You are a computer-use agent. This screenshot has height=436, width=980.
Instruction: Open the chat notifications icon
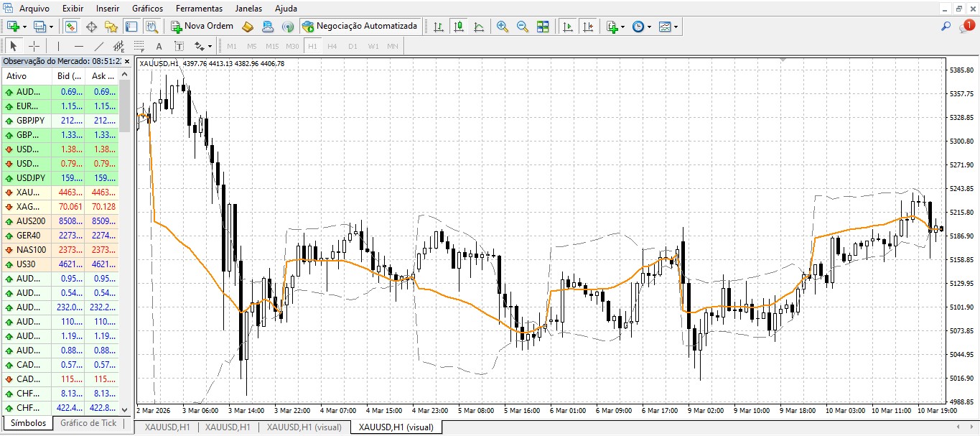coord(966,26)
